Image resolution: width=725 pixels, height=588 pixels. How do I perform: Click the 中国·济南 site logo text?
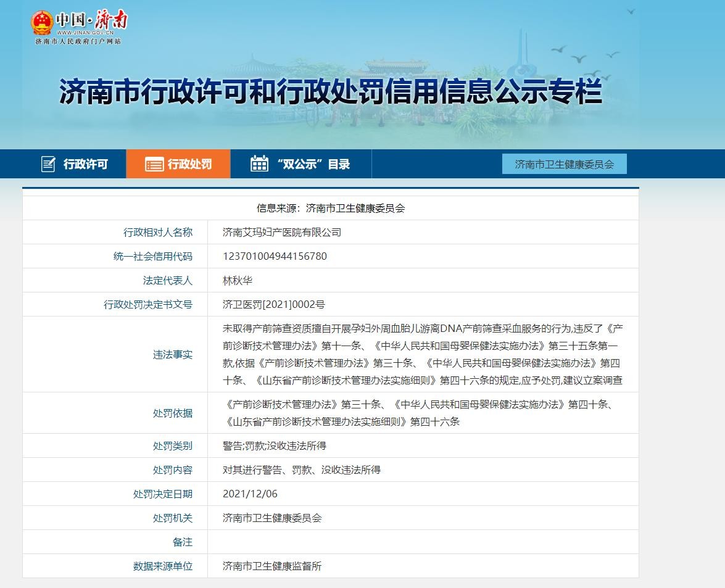[x=92, y=22]
